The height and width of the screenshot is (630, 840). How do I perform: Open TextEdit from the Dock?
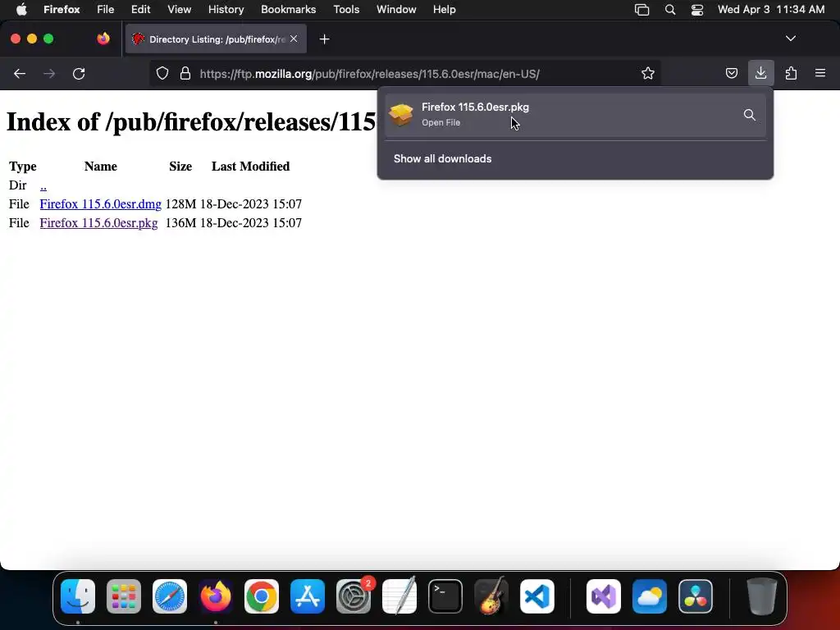pos(399,596)
